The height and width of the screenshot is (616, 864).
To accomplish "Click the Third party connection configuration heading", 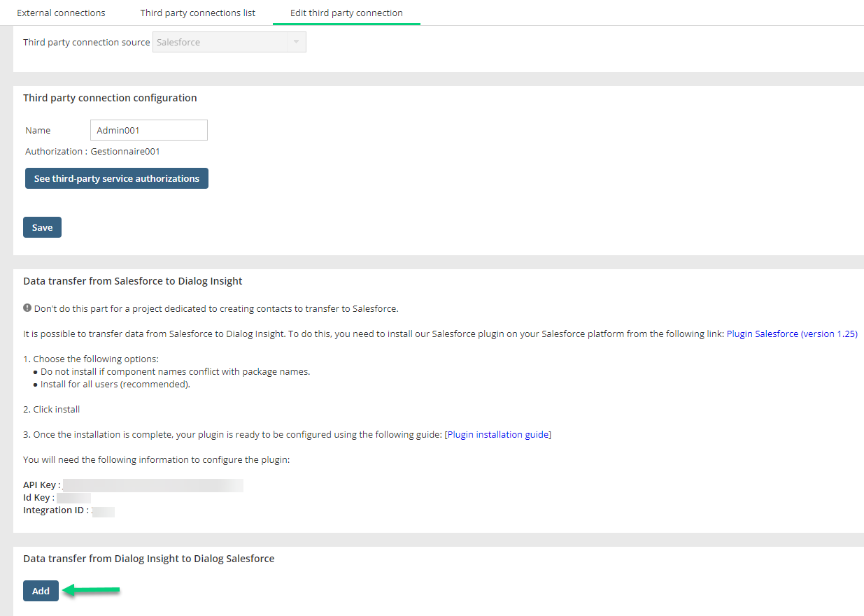I will [x=110, y=98].
